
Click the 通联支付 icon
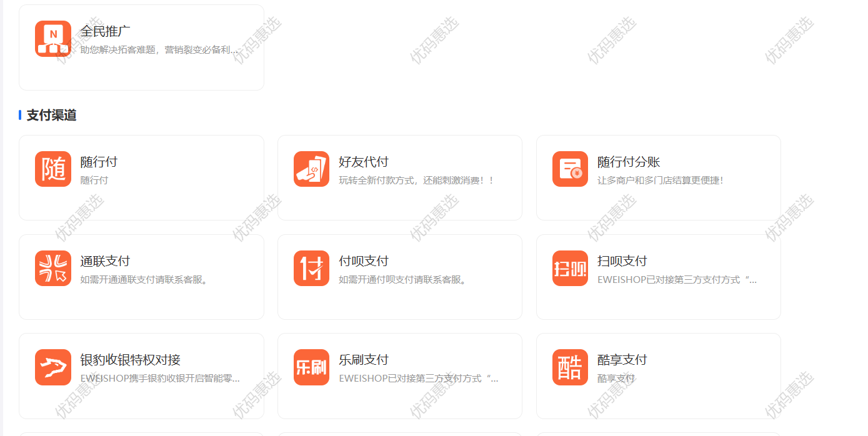coord(53,268)
